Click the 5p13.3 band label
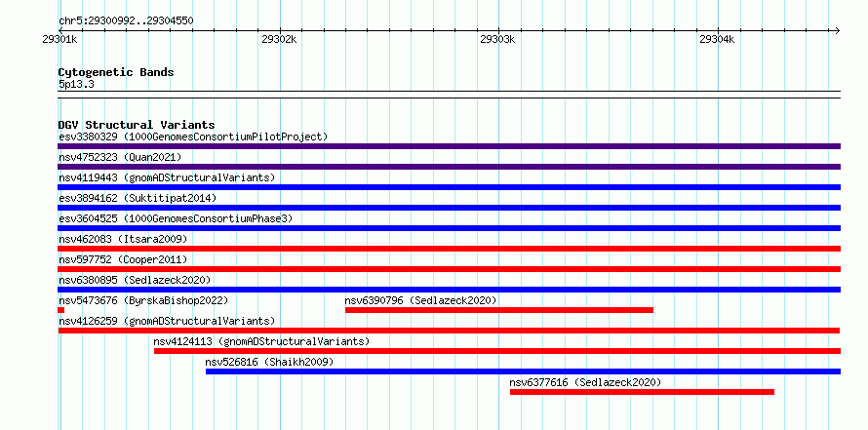This screenshot has height=430, width=868. 76,84
